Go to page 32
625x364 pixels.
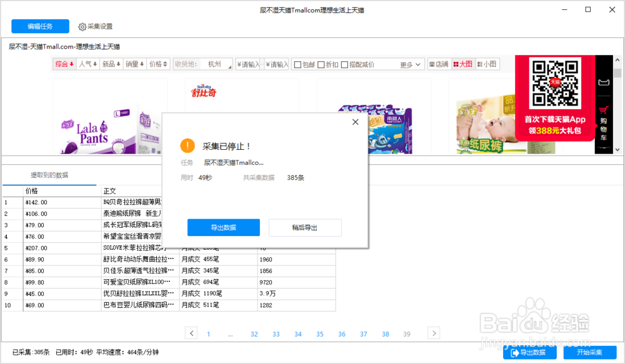(254, 334)
